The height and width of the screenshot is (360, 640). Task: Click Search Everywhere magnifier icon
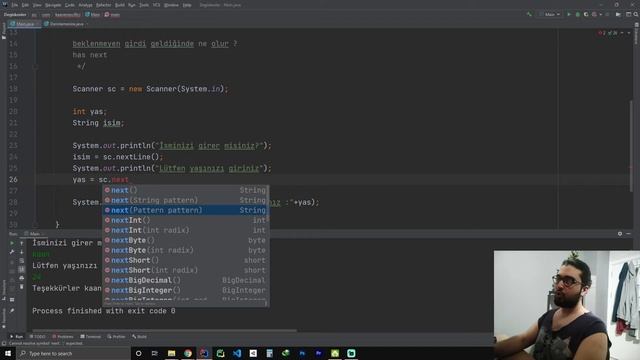pyautogui.click(x=636, y=14)
